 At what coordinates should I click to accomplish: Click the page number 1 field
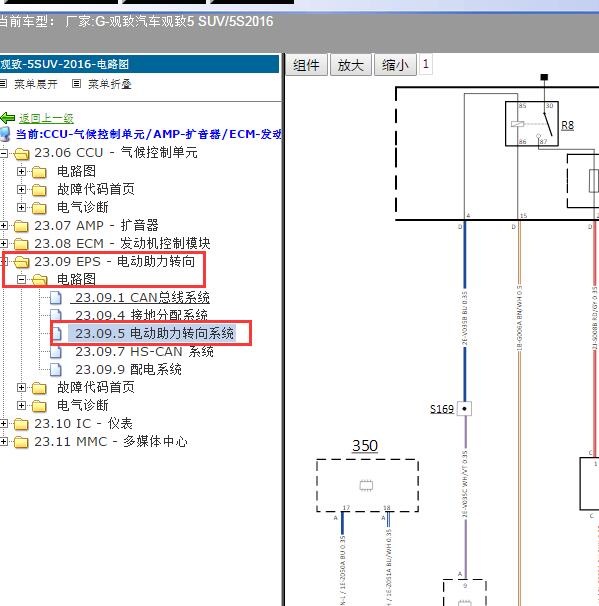pyautogui.click(x=425, y=64)
